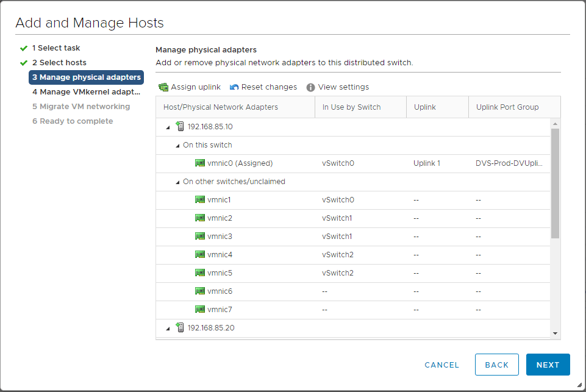
Task: Click the 192.168.85.20 host icon
Action: point(180,328)
